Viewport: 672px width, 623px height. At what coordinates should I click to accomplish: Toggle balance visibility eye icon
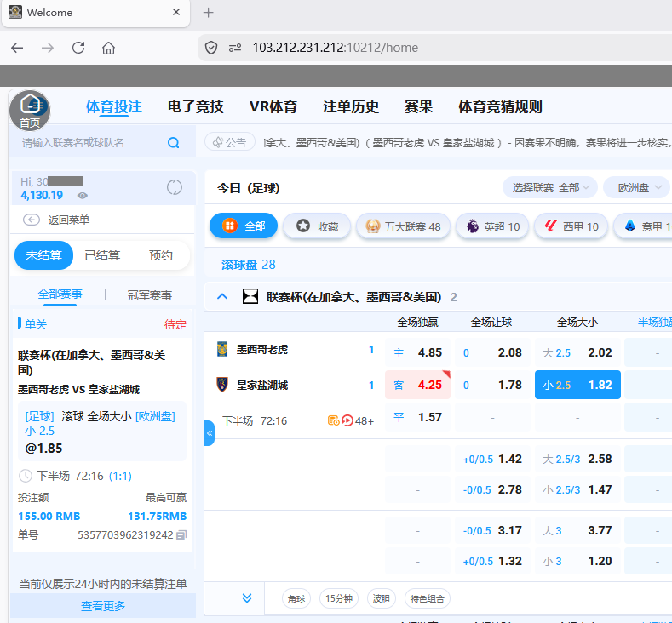click(83, 196)
